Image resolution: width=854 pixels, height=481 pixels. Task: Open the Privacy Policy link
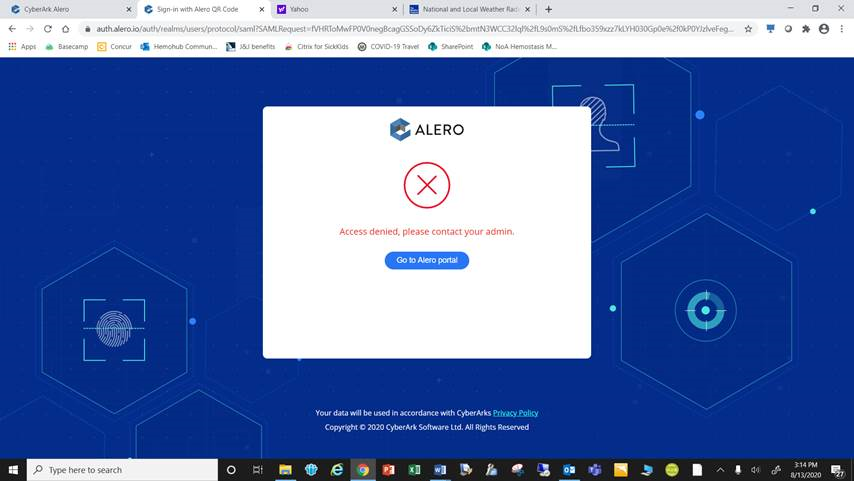tap(515, 413)
